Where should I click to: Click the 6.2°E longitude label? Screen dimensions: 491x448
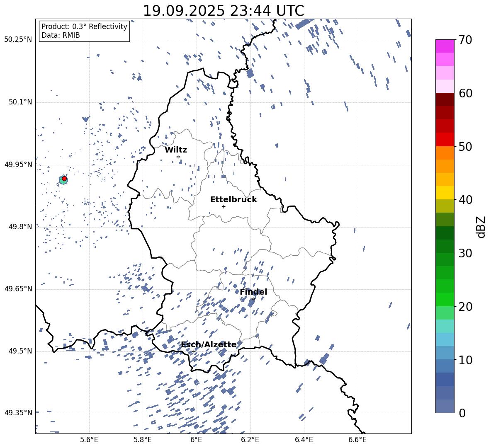[250, 440]
